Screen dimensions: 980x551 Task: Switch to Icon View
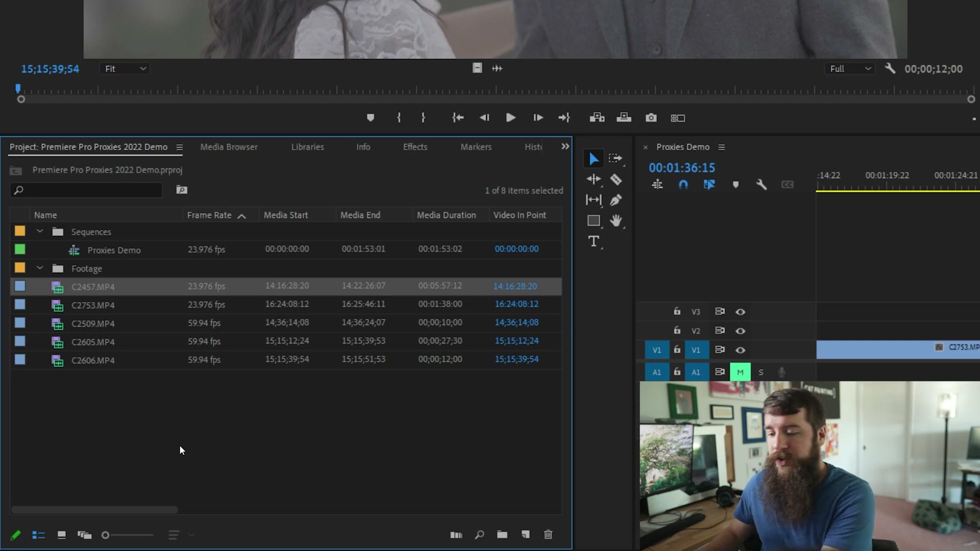click(61, 535)
